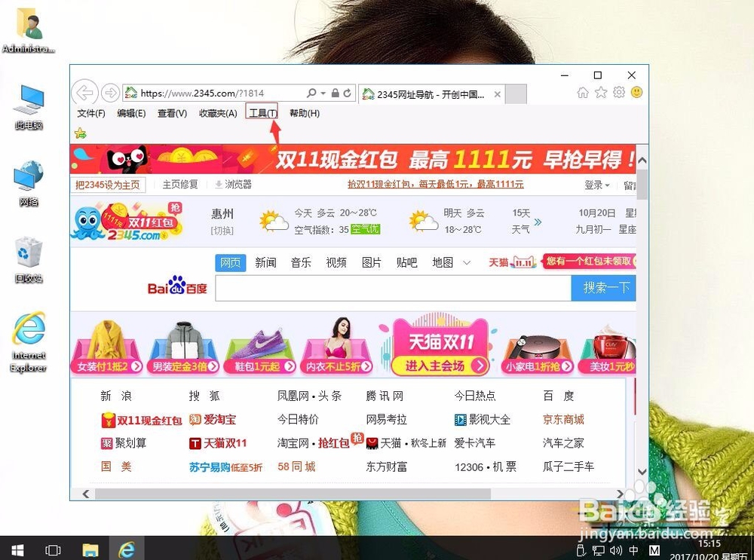Close the 2345网址导航 tab
Image resolution: width=754 pixels, height=560 pixels.
[497, 94]
